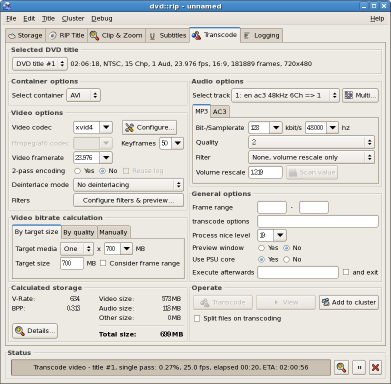Select No for 2-pass encoding
Viewport: 391px width, 384px height.
tap(102, 171)
